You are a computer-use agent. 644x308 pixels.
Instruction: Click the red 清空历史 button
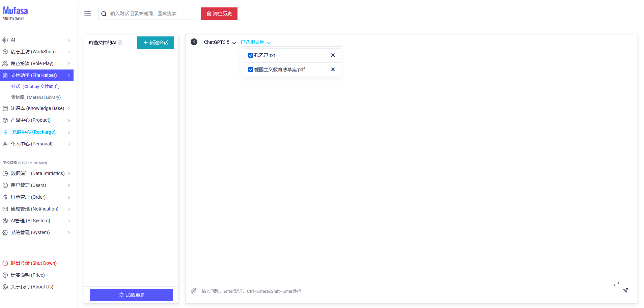[219, 14]
